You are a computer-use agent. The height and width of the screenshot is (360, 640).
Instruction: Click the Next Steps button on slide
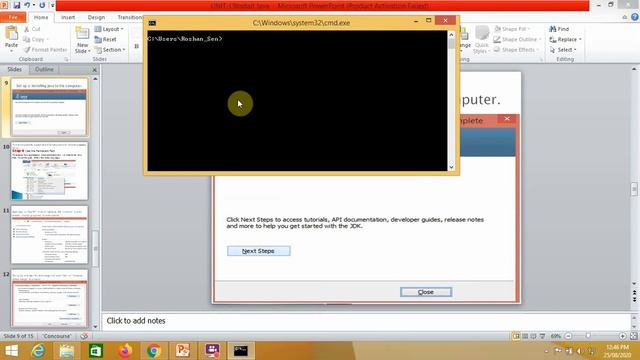(258, 251)
